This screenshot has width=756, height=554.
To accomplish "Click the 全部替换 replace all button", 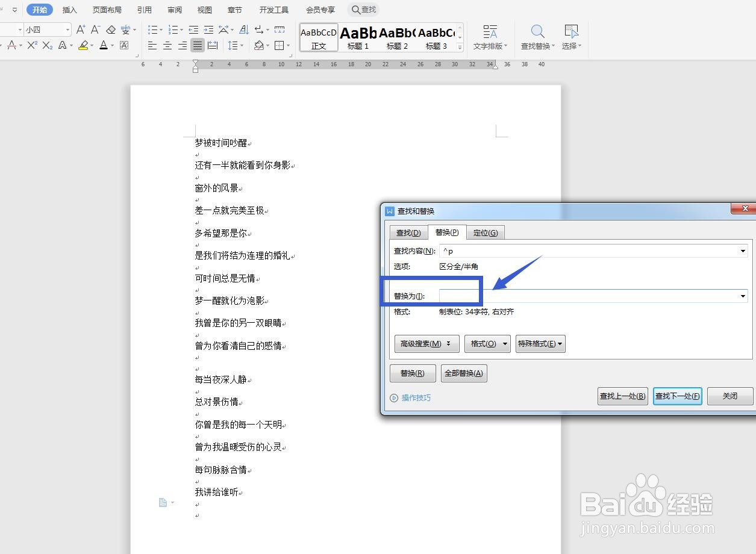I will pyautogui.click(x=463, y=373).
